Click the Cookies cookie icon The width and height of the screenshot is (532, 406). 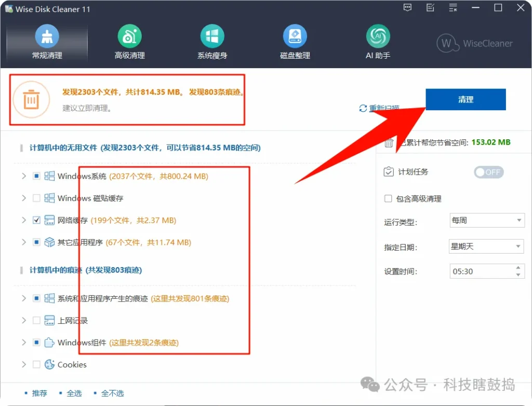tap(49, 364)
